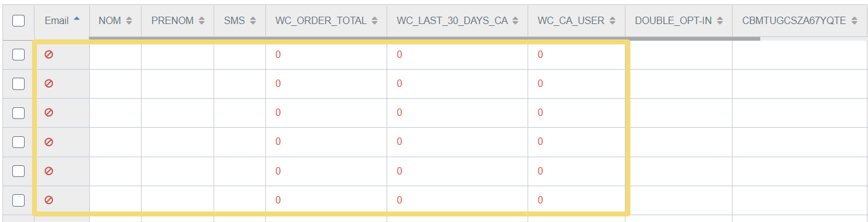This screenshot has height=222, width=868.
Task: Click blocked icon in fifth contact row
Action: coord(49,171)
